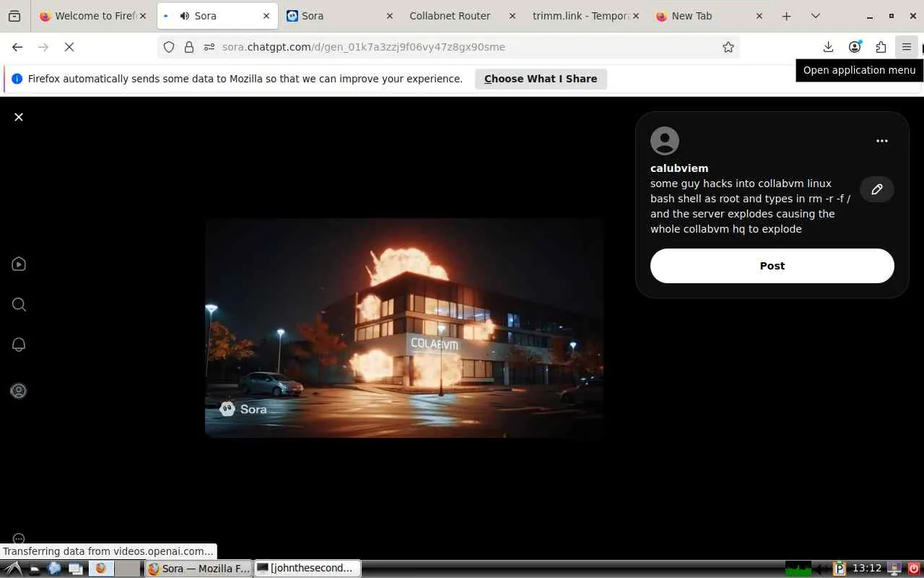Post the generated video
The height and width of the screenshot is (578, 924).
tap(772, 266)
